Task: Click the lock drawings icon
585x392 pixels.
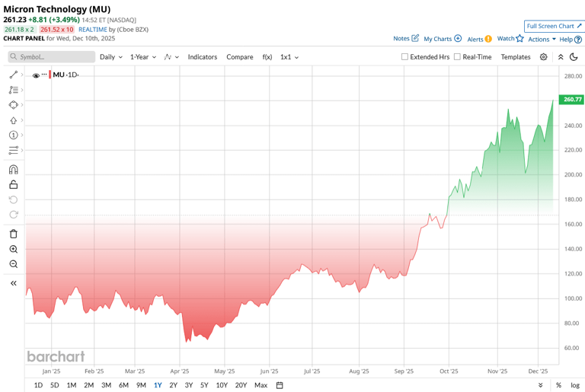Action: pos(13,185)
